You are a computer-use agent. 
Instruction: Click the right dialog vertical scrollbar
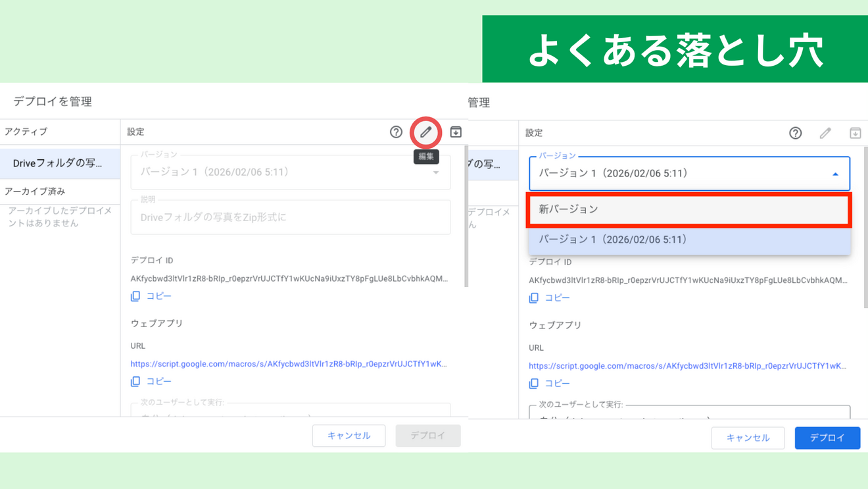(x=865, y=227)
